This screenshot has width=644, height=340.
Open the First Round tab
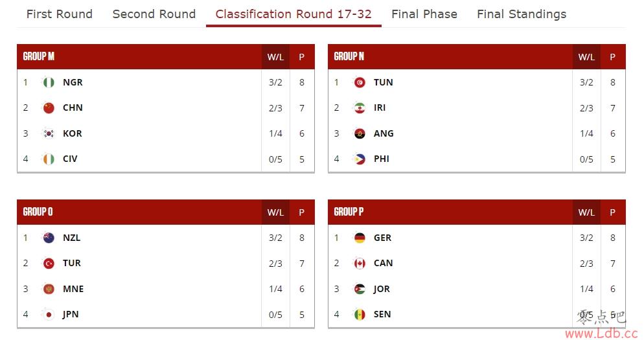click(x=60, y=14)
